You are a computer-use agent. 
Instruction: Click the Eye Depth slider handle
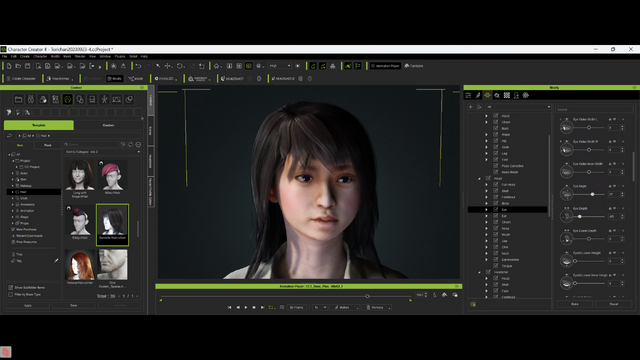point(579,216)
